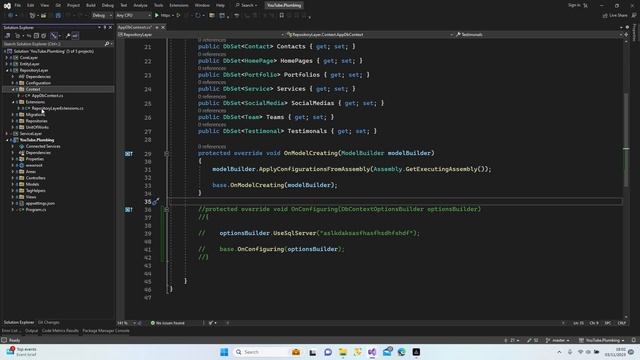
Task: Open the Testimonals member navigation dropdown
Action: coord(538,35)
